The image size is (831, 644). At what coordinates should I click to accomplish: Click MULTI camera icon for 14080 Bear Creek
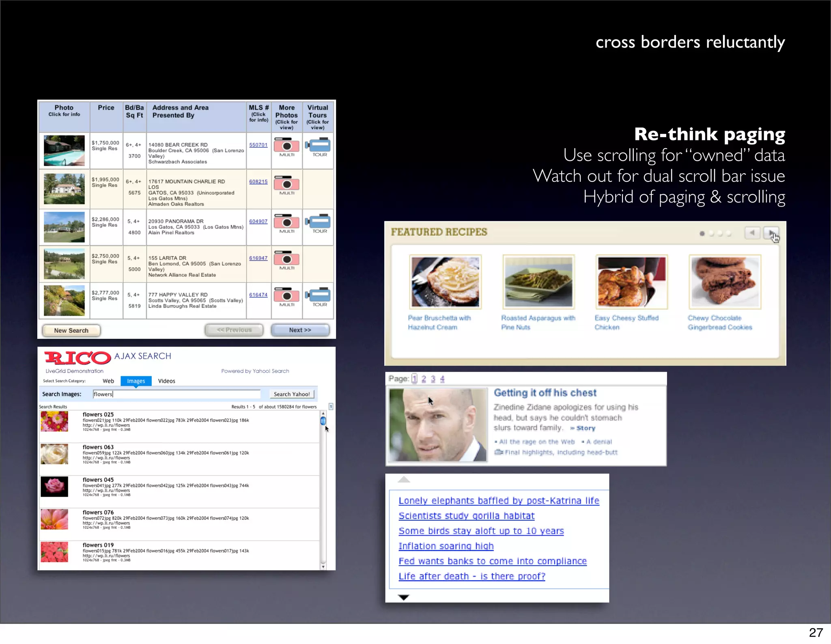(x=286, y=146)
